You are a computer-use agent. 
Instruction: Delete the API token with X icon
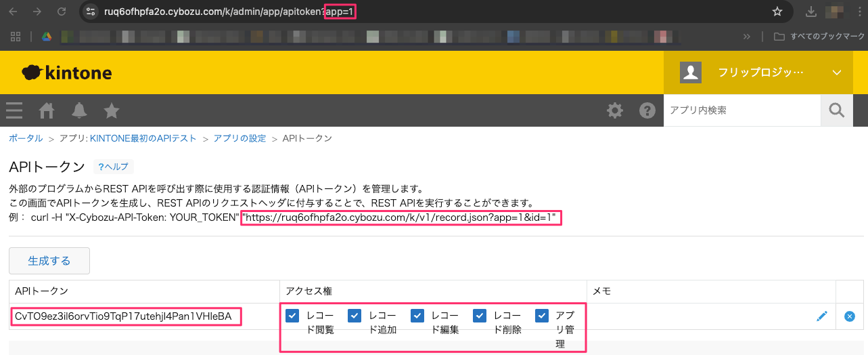850,316
